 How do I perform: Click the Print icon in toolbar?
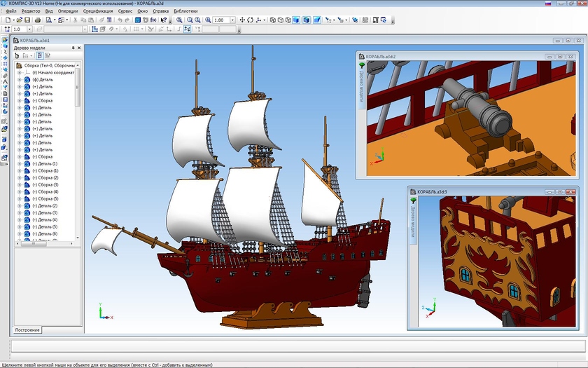coord(38,20)
